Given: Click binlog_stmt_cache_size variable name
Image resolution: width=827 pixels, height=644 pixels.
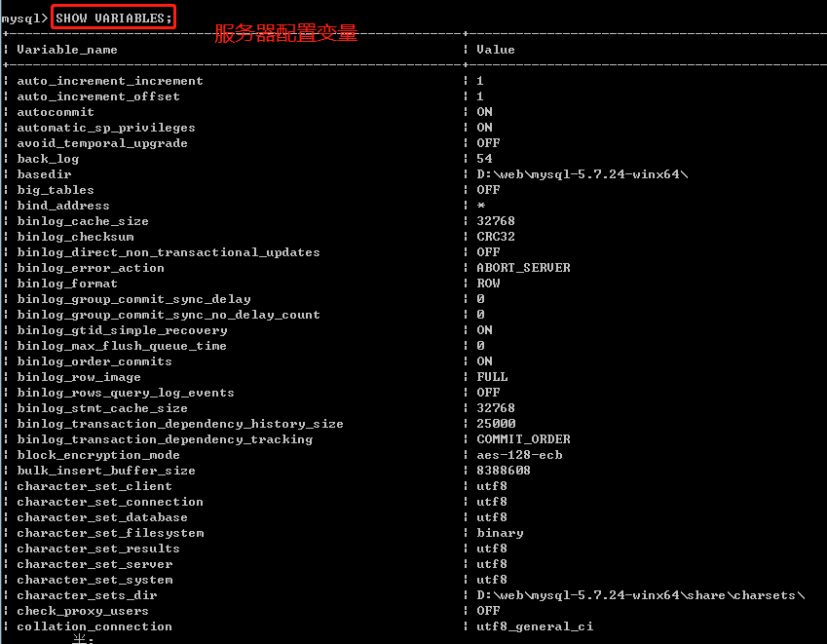Looking at the screenshot, I should click(x=102, y=408).
